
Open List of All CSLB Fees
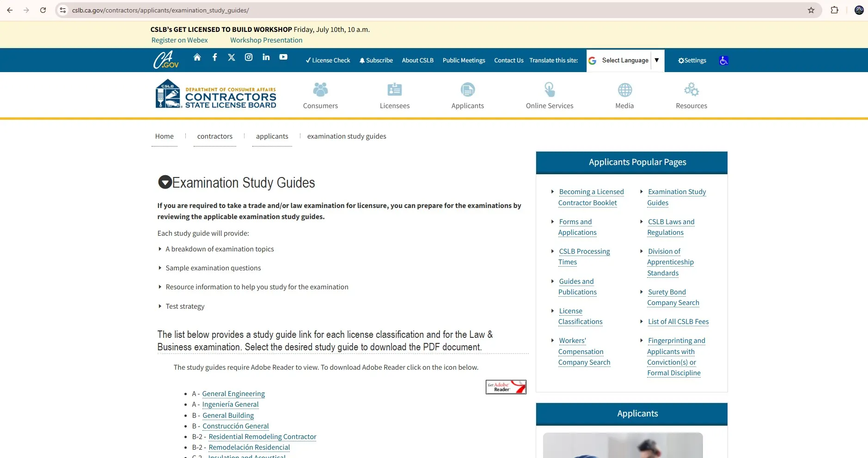click(x=678, y=322)
